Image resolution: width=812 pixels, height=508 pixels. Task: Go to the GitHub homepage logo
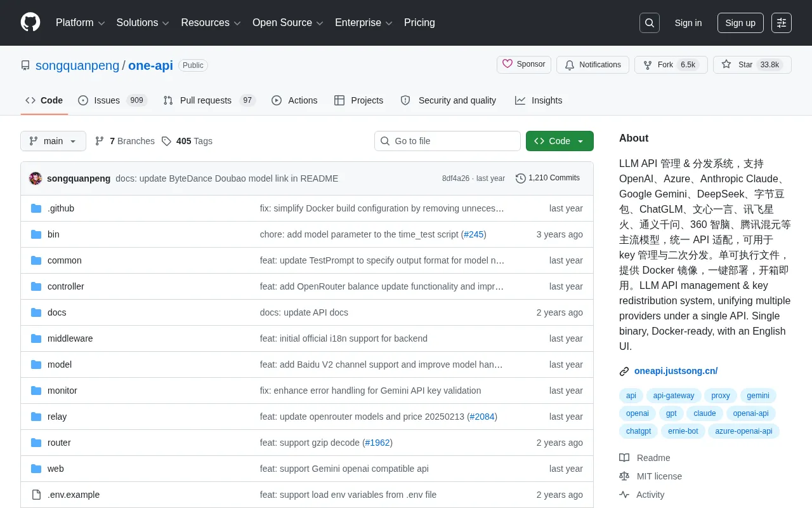30,23
